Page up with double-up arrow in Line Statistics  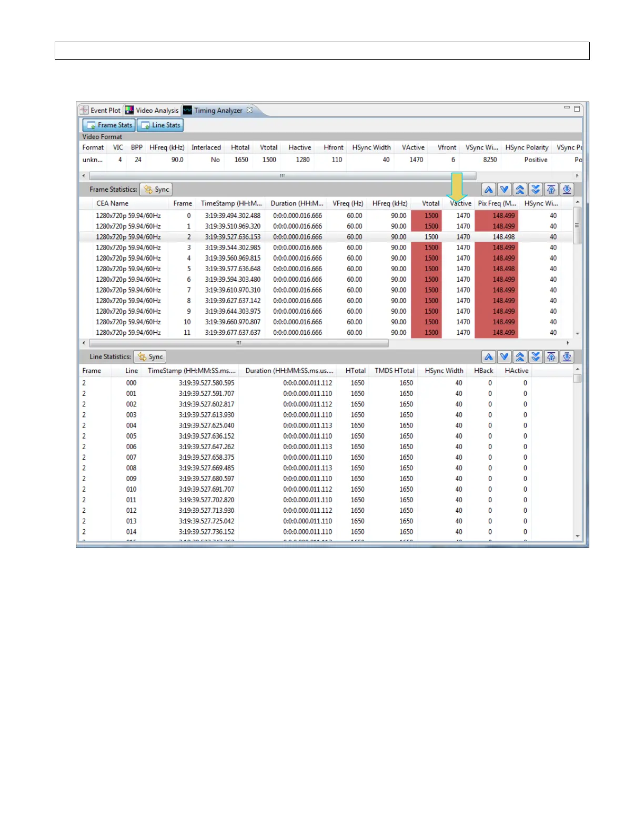tap(520, 357)
